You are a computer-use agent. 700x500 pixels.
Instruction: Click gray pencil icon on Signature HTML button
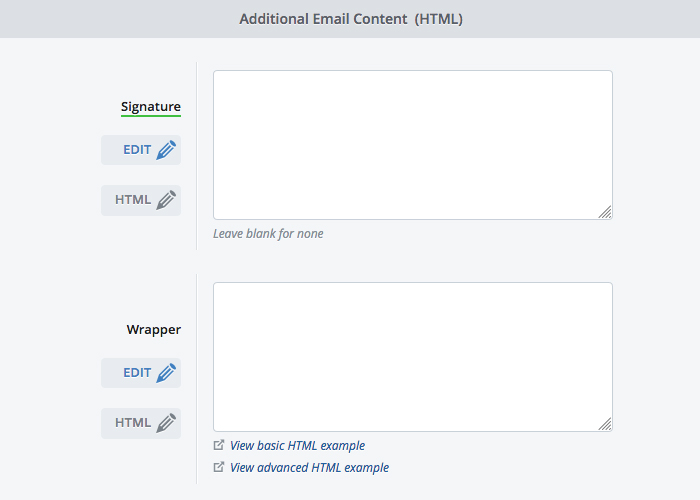(166, 200)
